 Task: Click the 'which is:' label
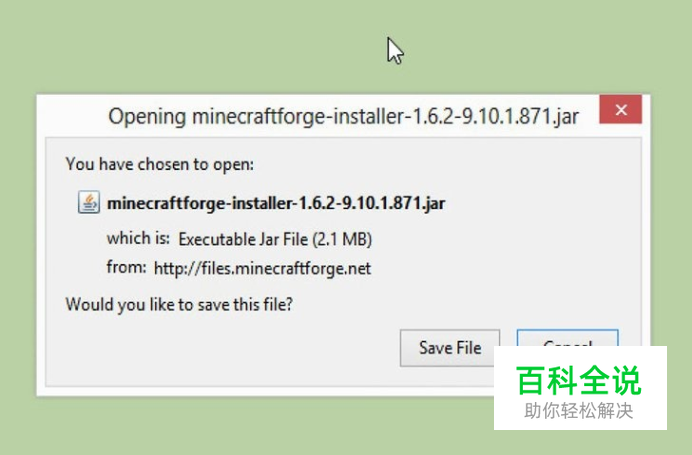[138, 238]
